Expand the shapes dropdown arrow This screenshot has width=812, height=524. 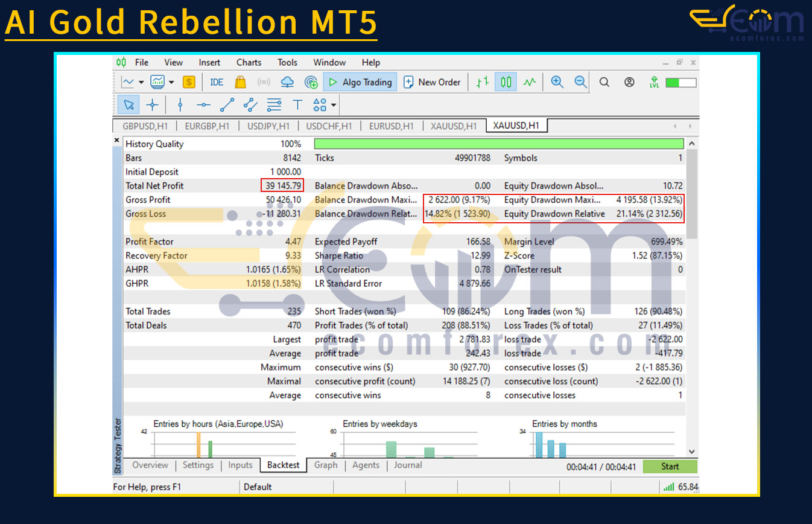coord(334,105)
